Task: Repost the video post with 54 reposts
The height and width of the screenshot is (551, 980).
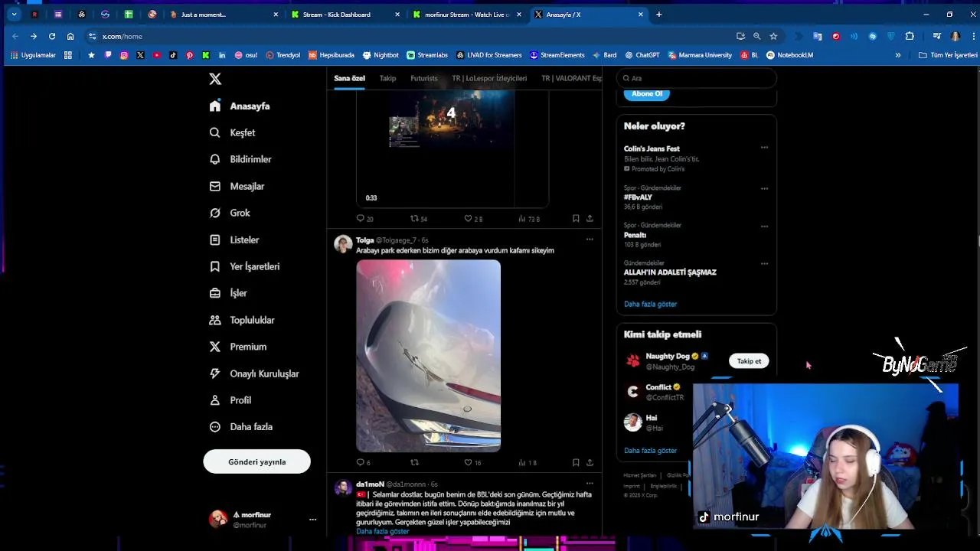Action: click(x=419, y=219)
